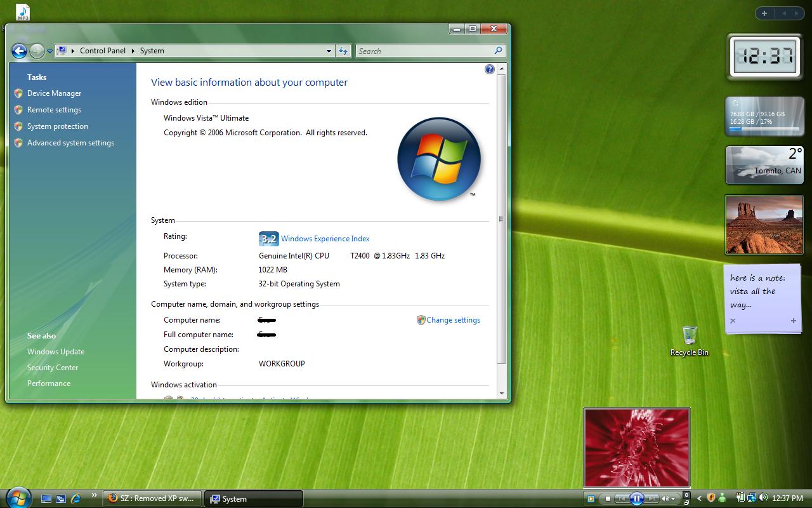Click shield icon beside System protection
Viewport: 812px width, 508px height.
click(18, 126)
